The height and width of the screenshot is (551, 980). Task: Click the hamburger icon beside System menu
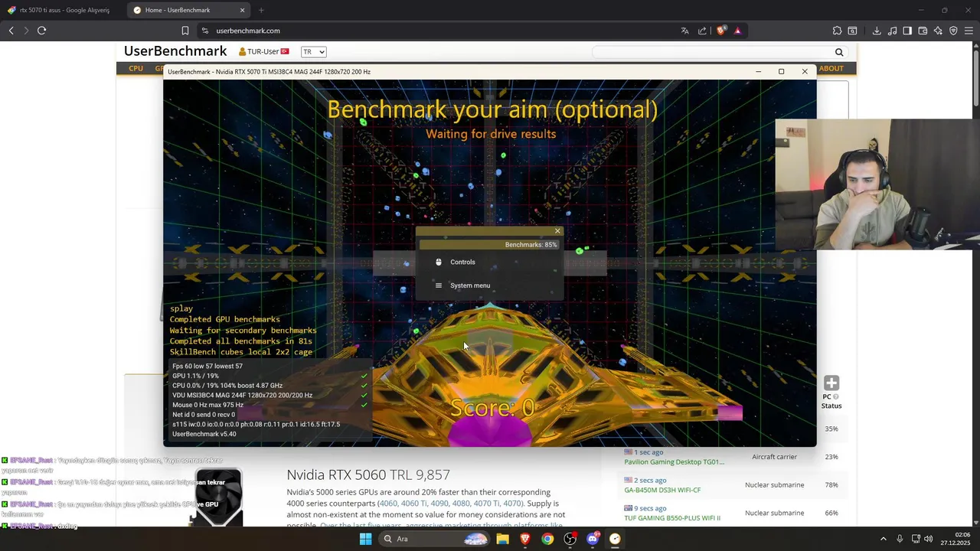438,285
